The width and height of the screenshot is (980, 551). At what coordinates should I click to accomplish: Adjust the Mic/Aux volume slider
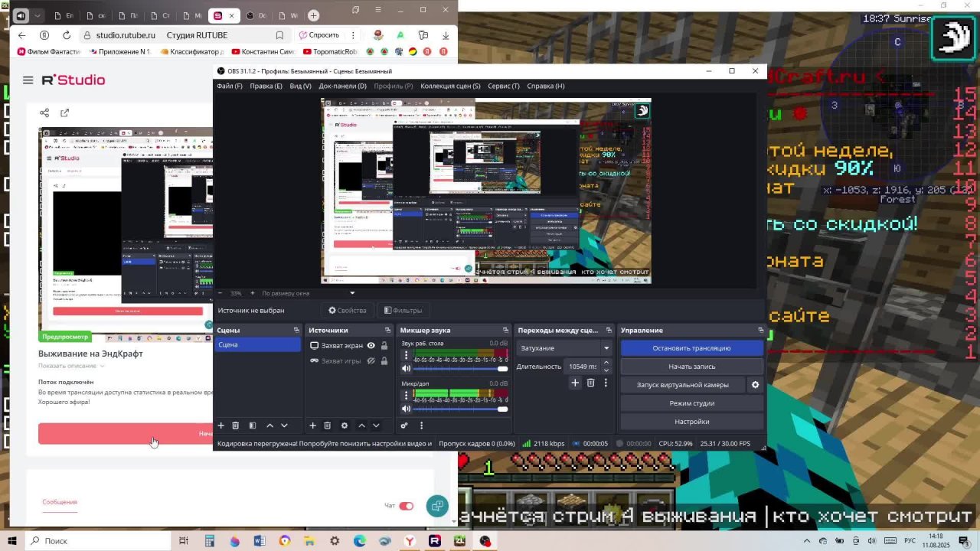pyautogui.click(x=460, y=409)
